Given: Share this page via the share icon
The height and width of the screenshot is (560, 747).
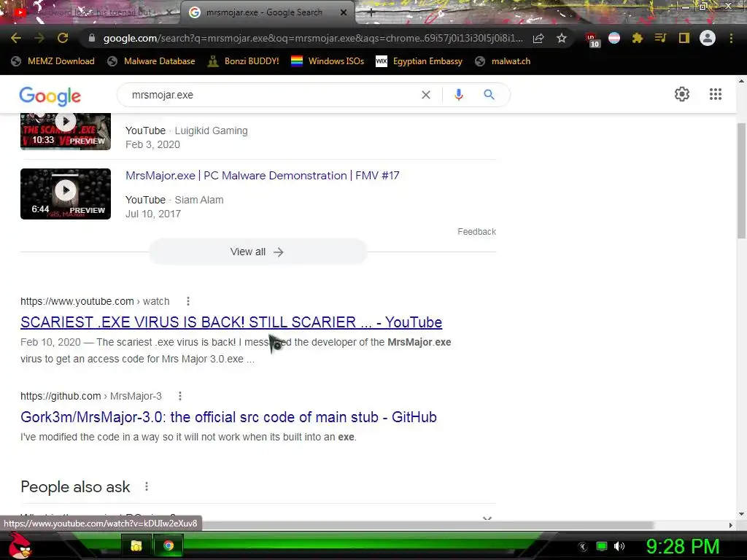Looking at the screenshot, I should pyautogui.click(x=538, y=39).
